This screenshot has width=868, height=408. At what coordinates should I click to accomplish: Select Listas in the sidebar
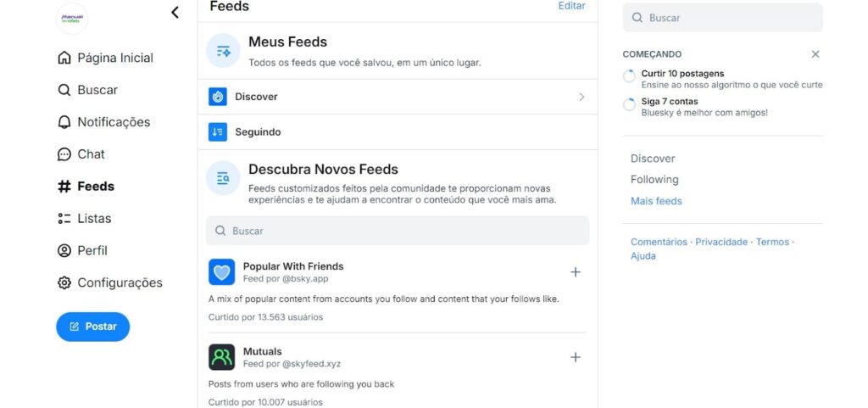click(x=84, y=219)
